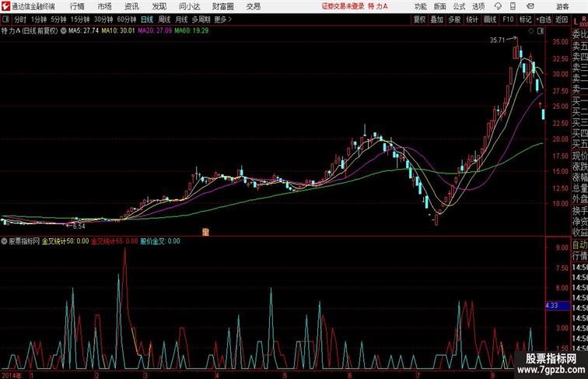Click the 多股 multi-stock button
The image size is (588, 379).
pyautogui.click(x=454, y=19)
